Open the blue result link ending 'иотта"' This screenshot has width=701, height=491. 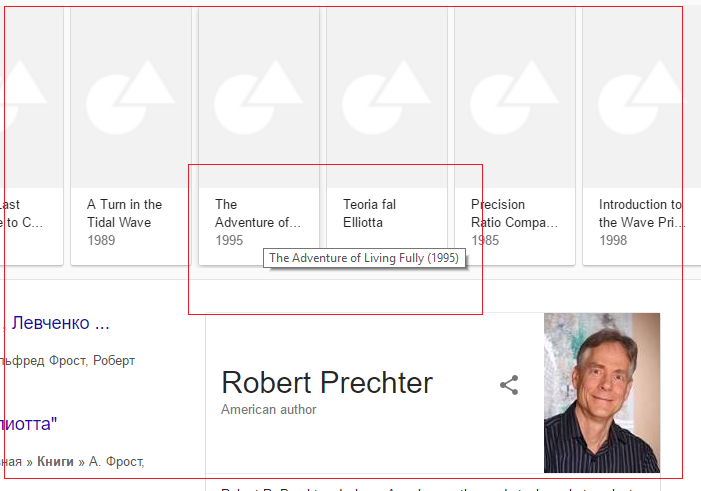(x=29, y=423)
